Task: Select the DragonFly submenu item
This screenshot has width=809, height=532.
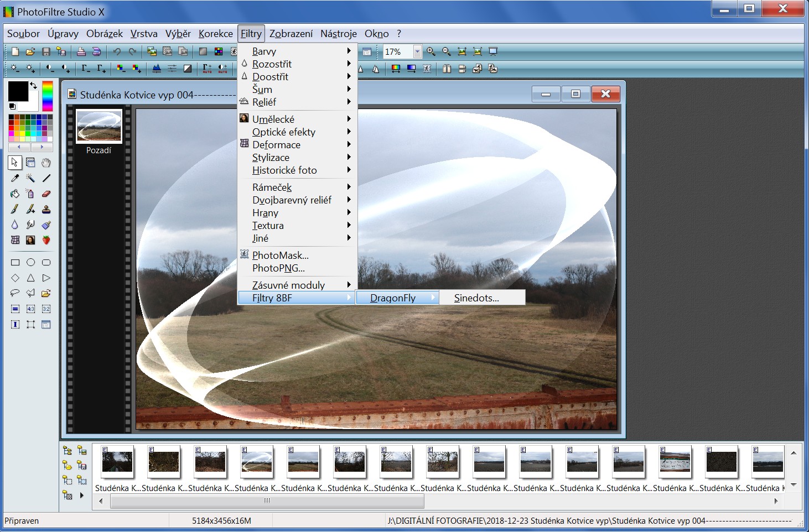Action: click(x=397, y=298)
